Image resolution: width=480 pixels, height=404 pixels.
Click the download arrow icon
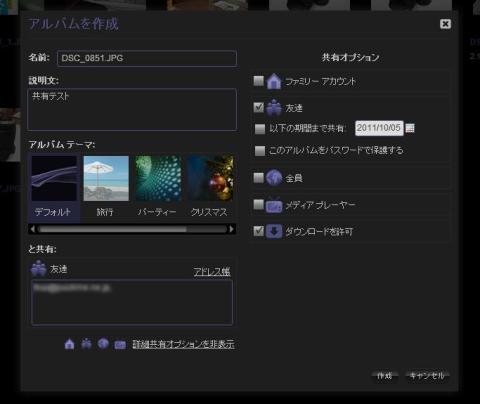274,231
